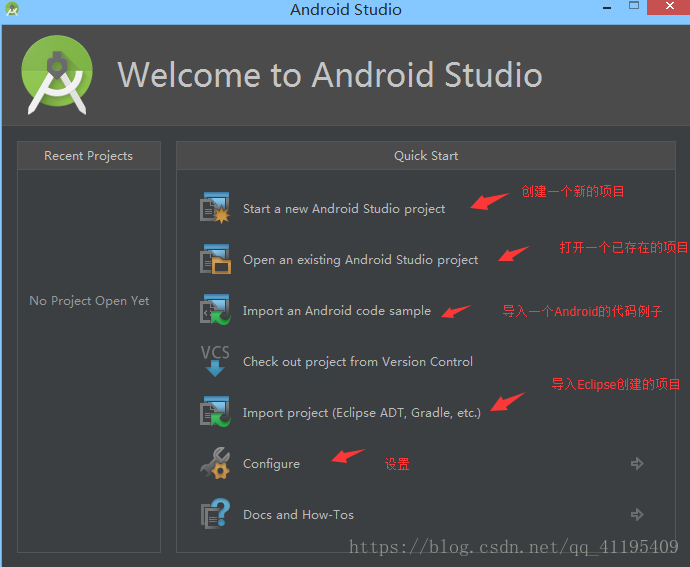Maximize the Android Studio window
This screenshot has width=690, height=567.
tap(634, 6)
